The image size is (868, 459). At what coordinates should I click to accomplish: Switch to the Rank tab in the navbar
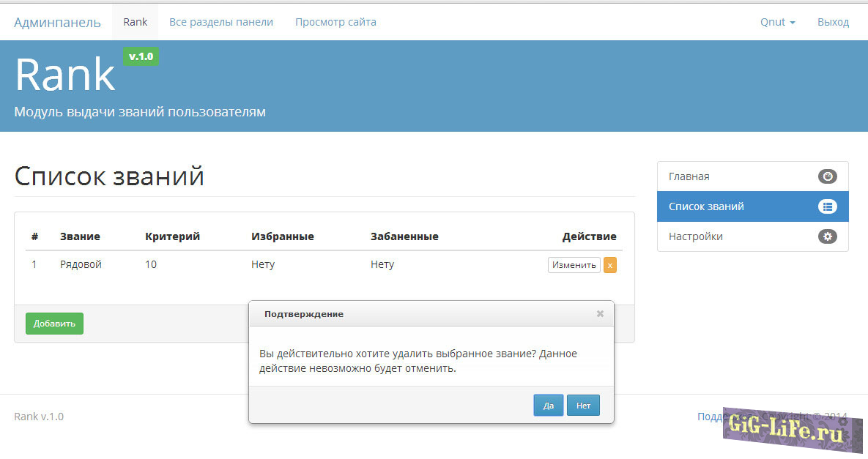135,22
